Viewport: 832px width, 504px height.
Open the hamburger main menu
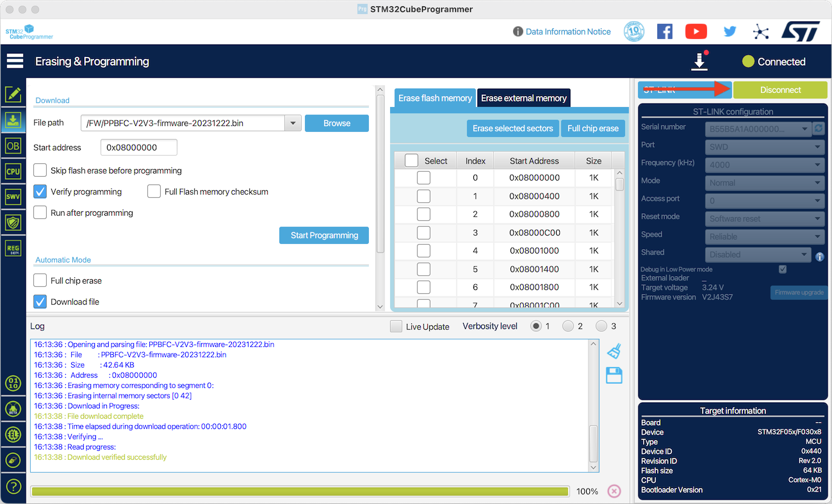click(15, 61)
